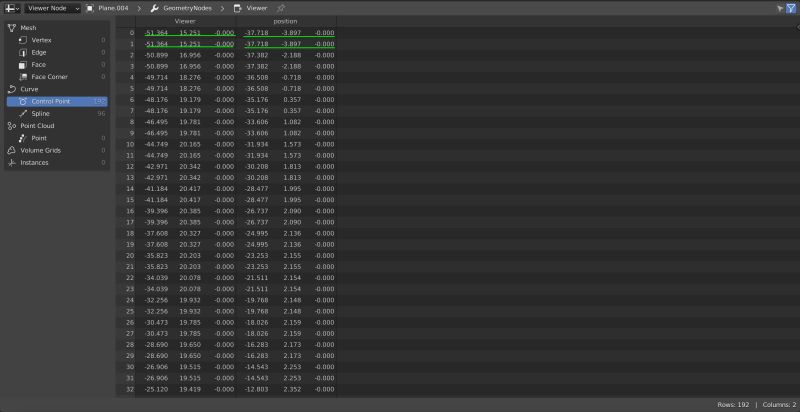Open the editor type spreadsheet menu
Screen dimensions: 800x412
point(12,8)
